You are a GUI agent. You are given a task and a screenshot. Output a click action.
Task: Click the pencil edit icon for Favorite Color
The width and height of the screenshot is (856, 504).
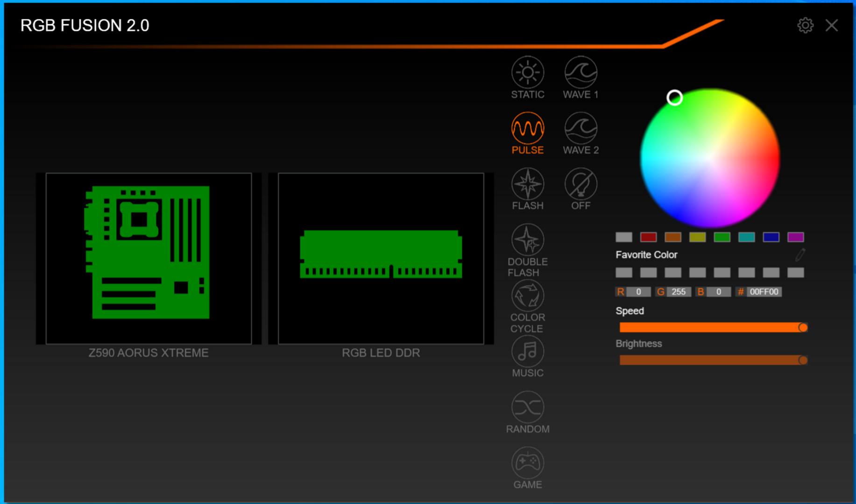800,255
